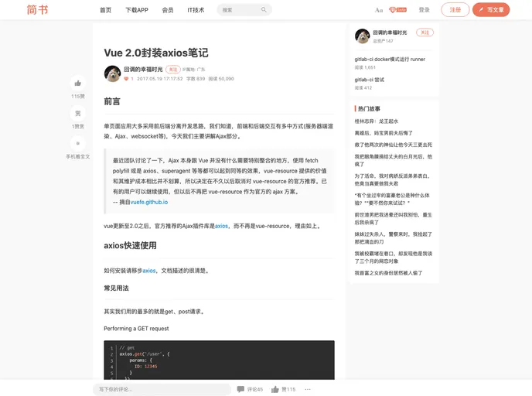532x396 pixels.
Task: Click 关注 follow button next to article author
Action: [173, 70]
